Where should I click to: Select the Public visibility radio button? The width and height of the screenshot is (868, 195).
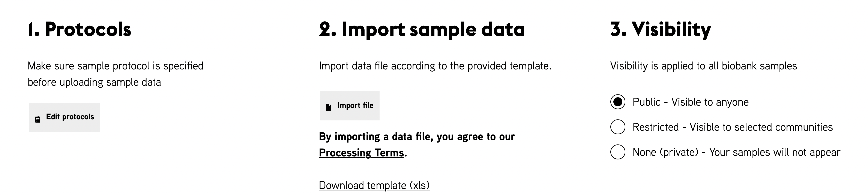click(x=618, y=102)
